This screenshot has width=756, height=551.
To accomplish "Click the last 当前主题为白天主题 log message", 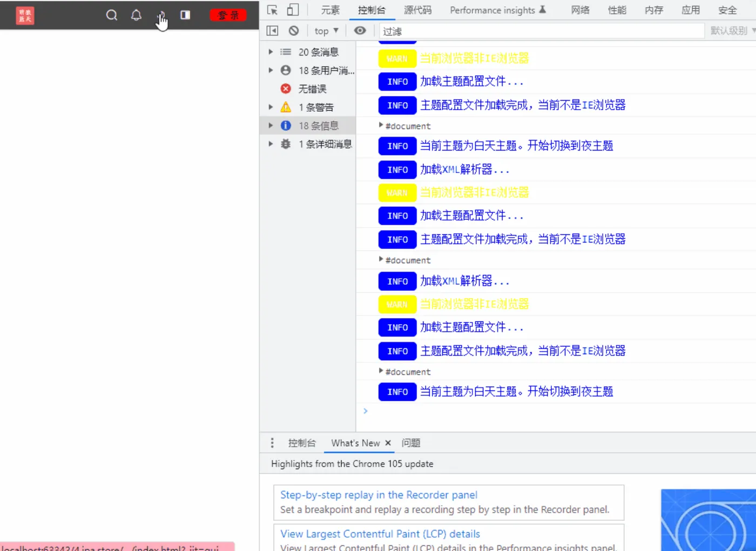I will click(x=517, y=391).
